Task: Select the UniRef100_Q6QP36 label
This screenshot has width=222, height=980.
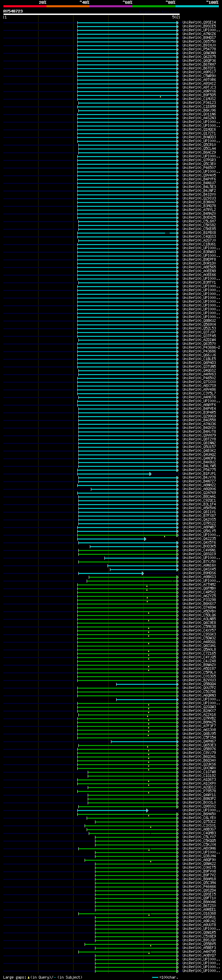Action: tap(199, 60)
